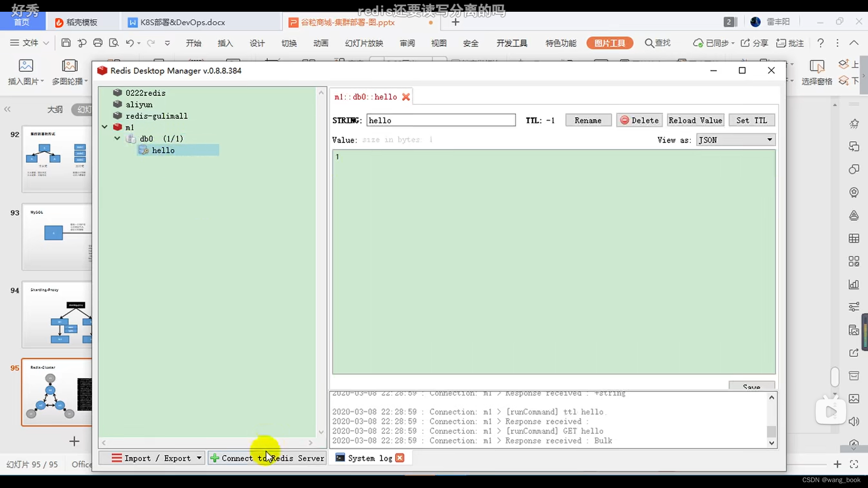Open the 已同步 sync status dropdown

(x=713, y=43)
